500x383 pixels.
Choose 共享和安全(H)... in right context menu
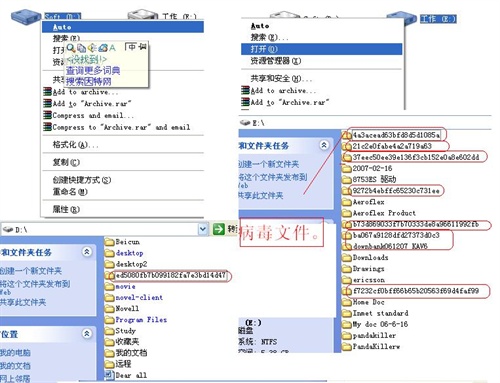pyautogui.click(x=281, y=78)
